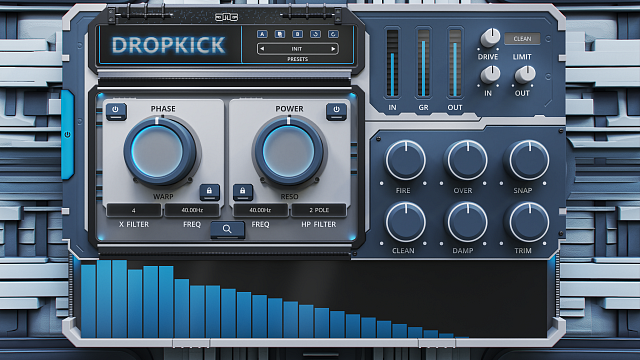Click the WARP label

pyautogui.click(x=163, y=197)
